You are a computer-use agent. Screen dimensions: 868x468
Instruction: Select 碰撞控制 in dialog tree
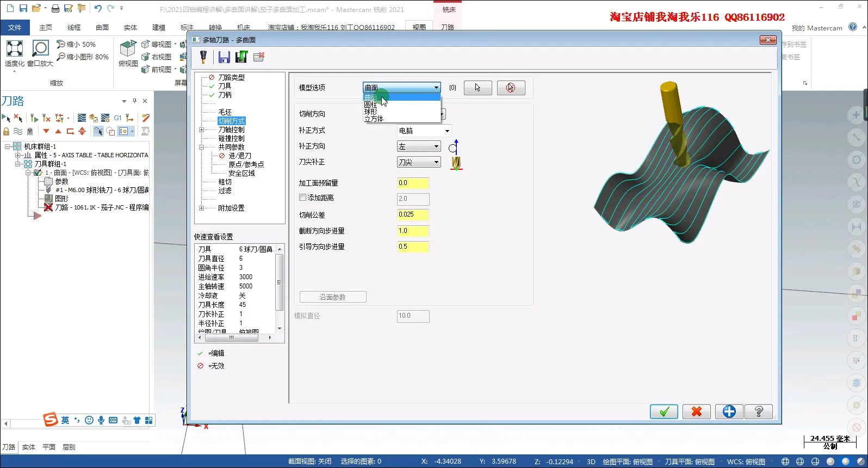click(x=232, y=138)
